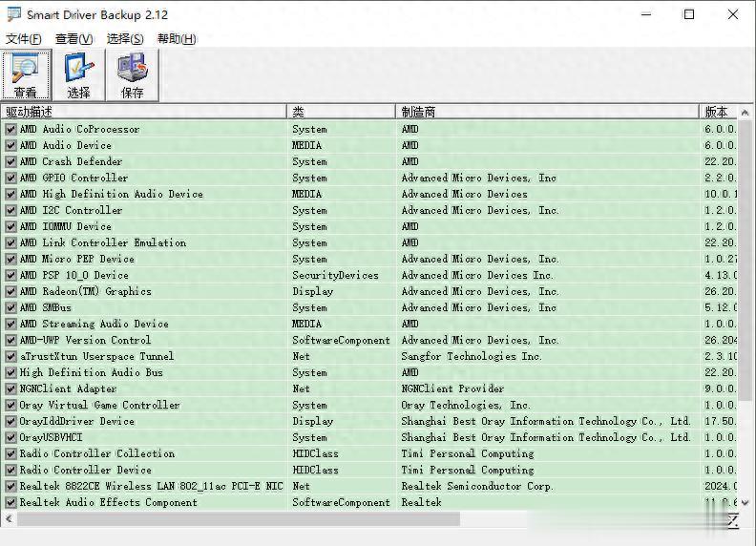Image resolution: width=756 pixels, height=546 pixels.
Task: Click the 选择 (select) toolbar icon
Action: (x=78, y=74)
